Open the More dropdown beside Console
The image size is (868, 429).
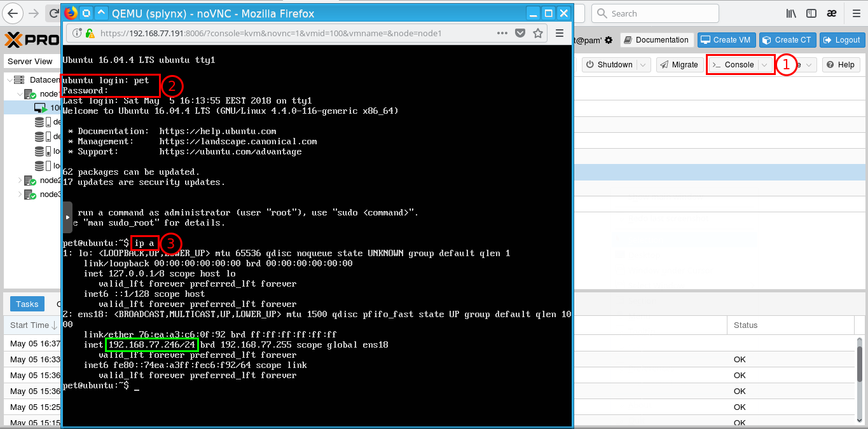808,65
